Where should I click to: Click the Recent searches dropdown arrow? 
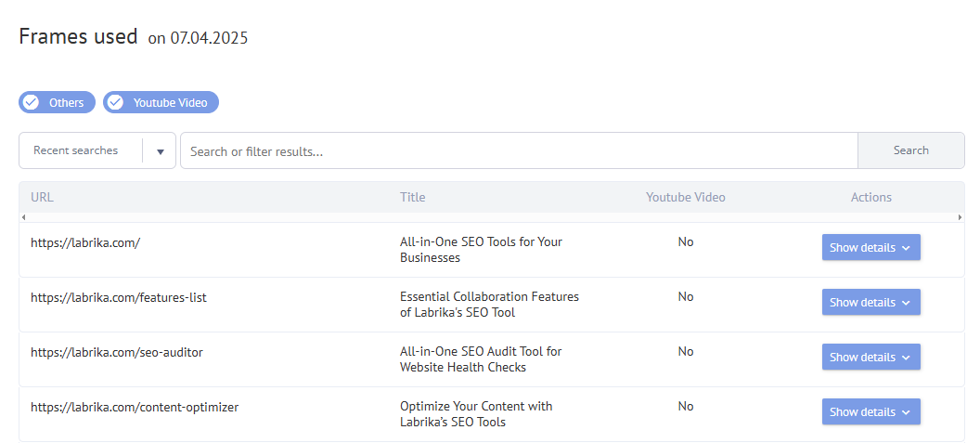click(160, 151)
